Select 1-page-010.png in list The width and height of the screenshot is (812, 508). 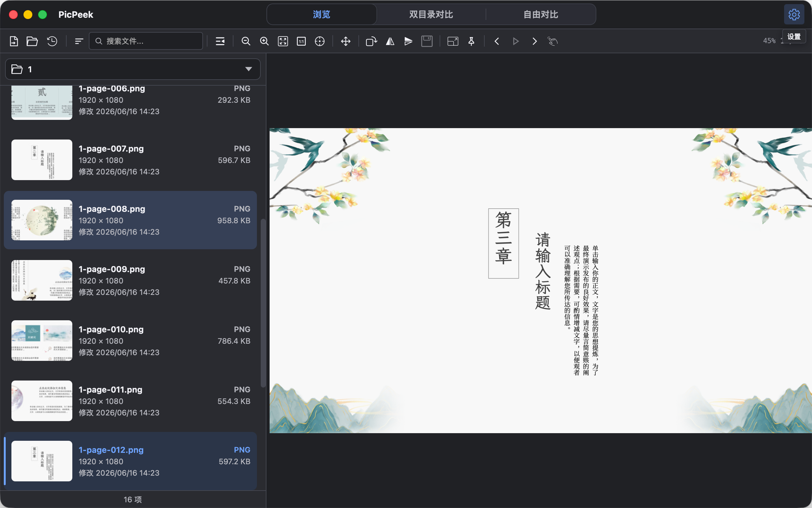[130, 341]
